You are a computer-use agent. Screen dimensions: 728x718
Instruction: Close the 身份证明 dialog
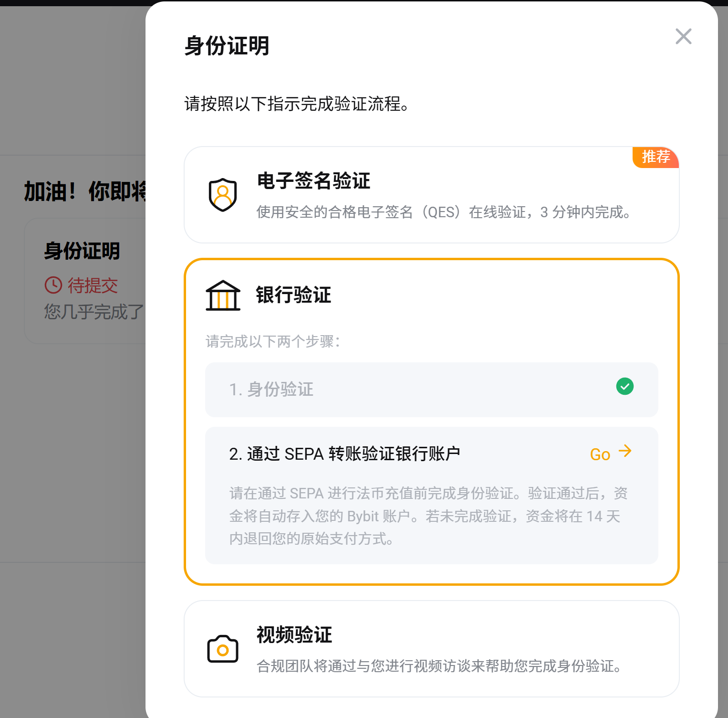pyautogui.click(x=683, y=36)
